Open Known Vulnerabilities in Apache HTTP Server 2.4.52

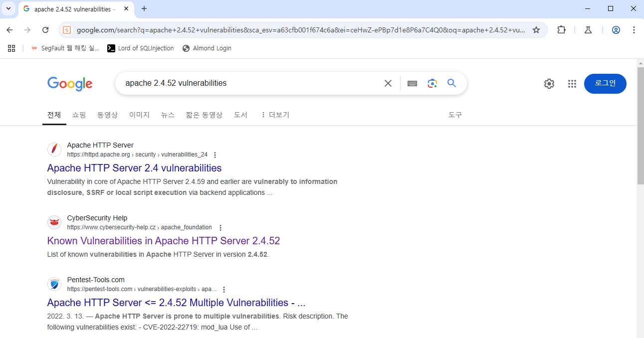pyautogui.click(x=164, y=241)
